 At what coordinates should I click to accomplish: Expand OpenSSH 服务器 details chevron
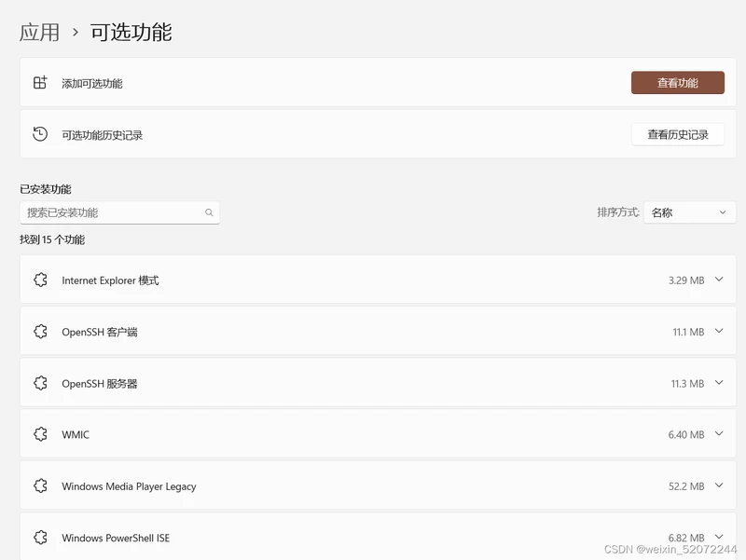coord(719,383)
